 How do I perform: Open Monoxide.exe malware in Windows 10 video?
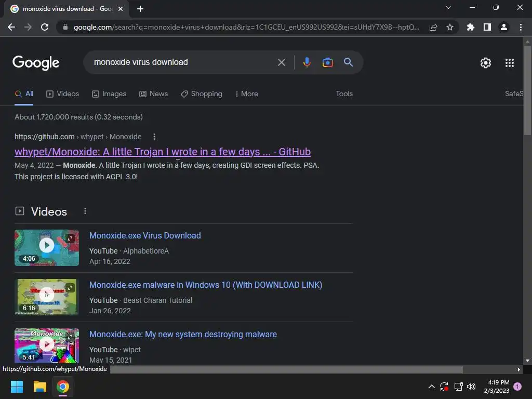coord(206,285)
